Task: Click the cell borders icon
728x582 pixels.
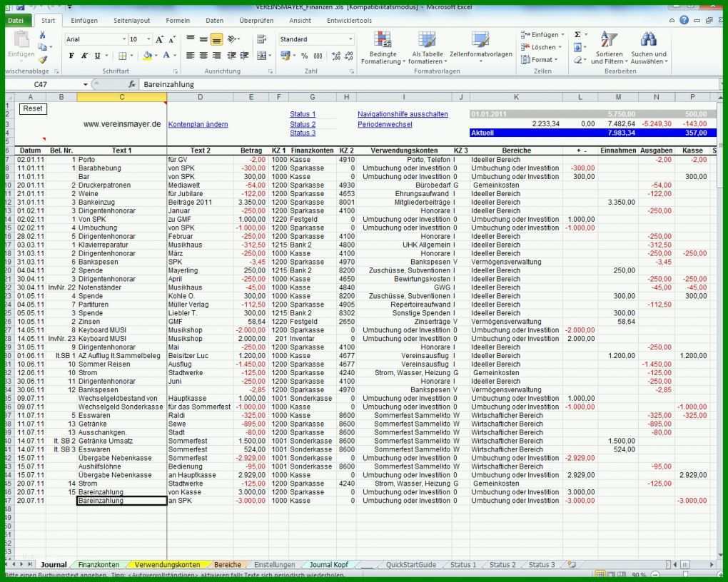Action: pos(123,56)
